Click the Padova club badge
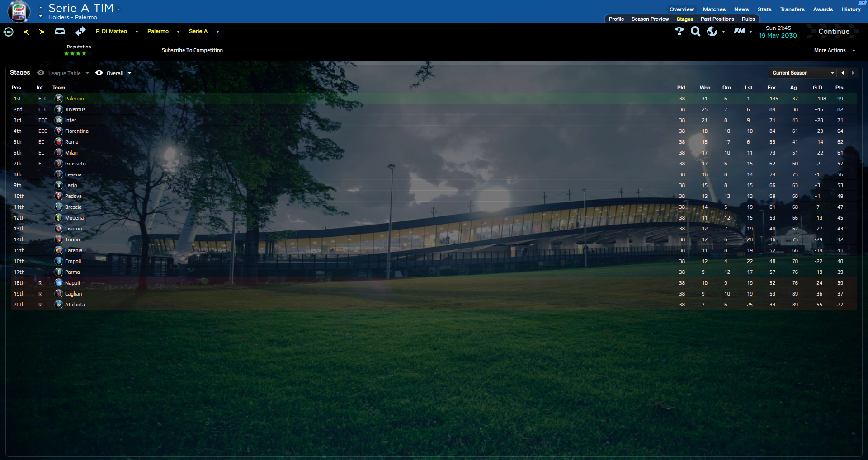 [x=59, y=196]
